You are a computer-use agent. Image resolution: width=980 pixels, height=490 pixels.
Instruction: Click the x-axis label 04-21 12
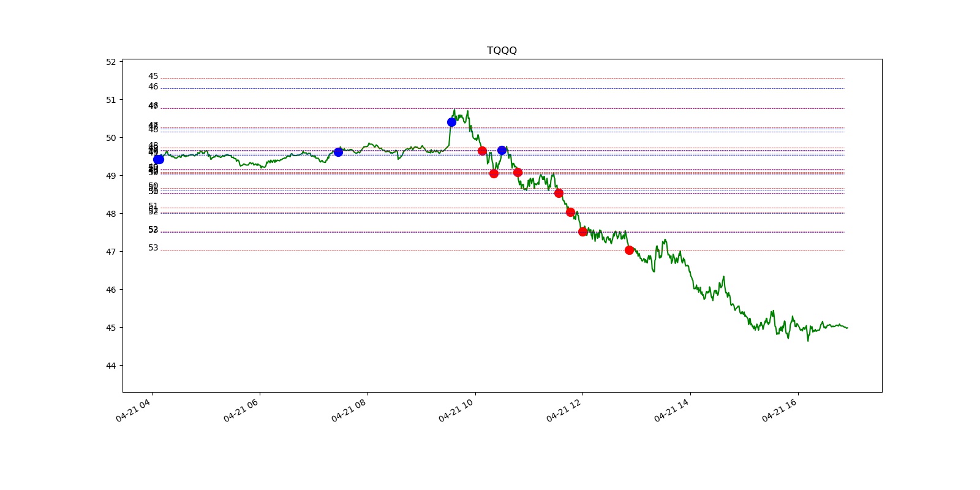click(x=564, y=410)
